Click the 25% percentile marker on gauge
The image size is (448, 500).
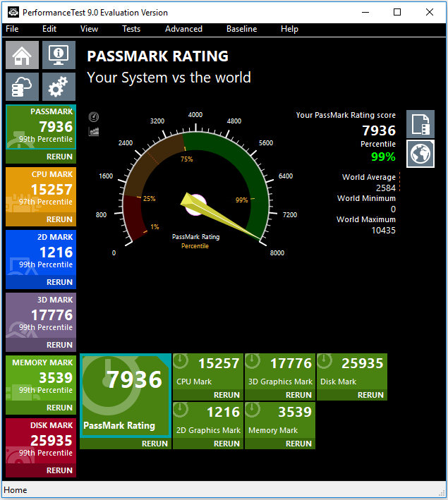pos(150,199)
